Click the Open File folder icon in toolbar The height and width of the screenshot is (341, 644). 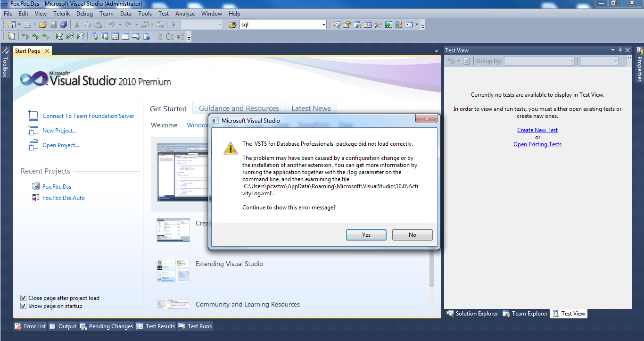[43, 25]
